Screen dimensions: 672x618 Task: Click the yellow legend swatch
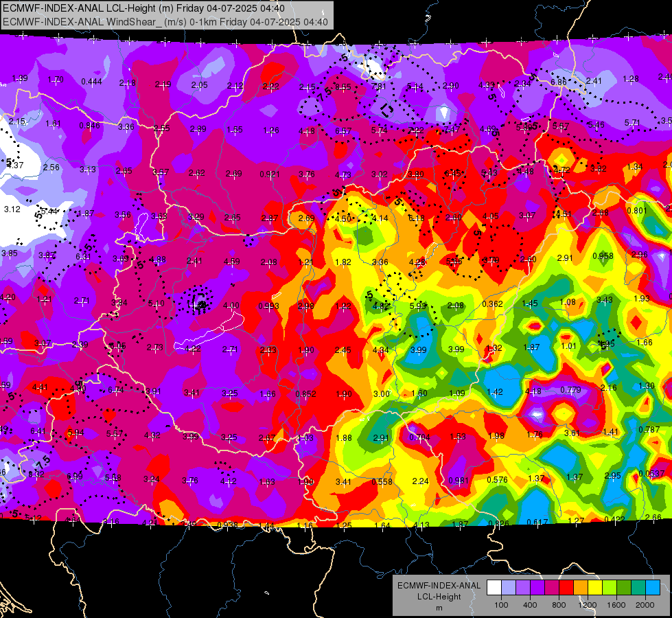pos(595,588)
